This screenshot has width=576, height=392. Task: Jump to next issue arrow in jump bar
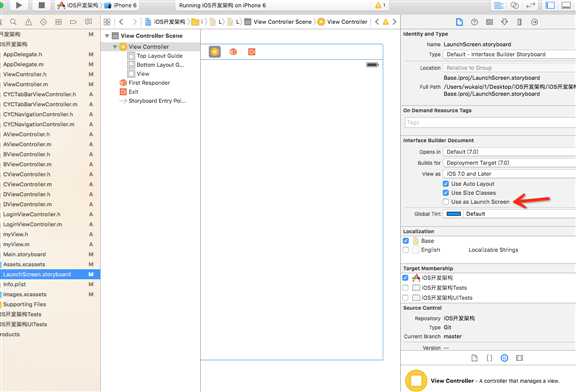(x=394, y=22)
